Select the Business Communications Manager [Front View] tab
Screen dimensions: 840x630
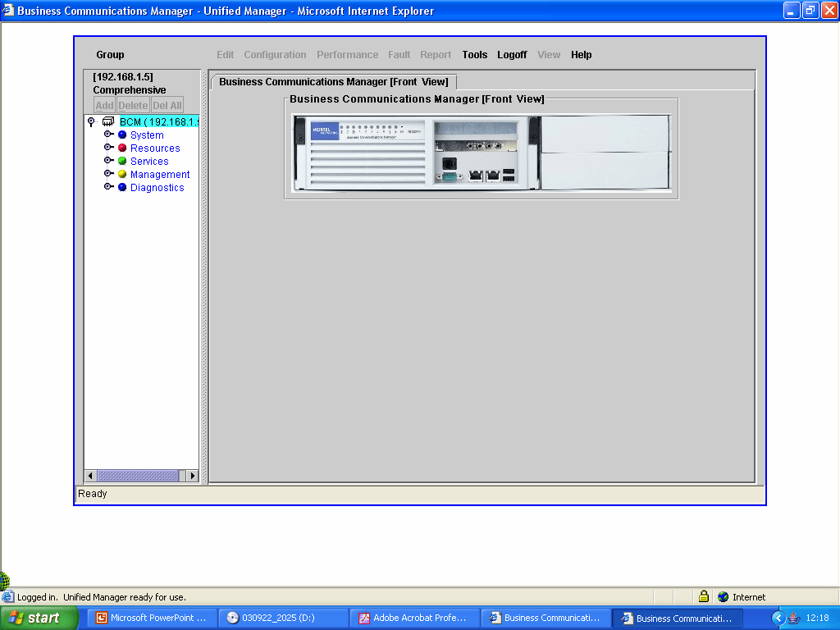(x=334, y=82)
